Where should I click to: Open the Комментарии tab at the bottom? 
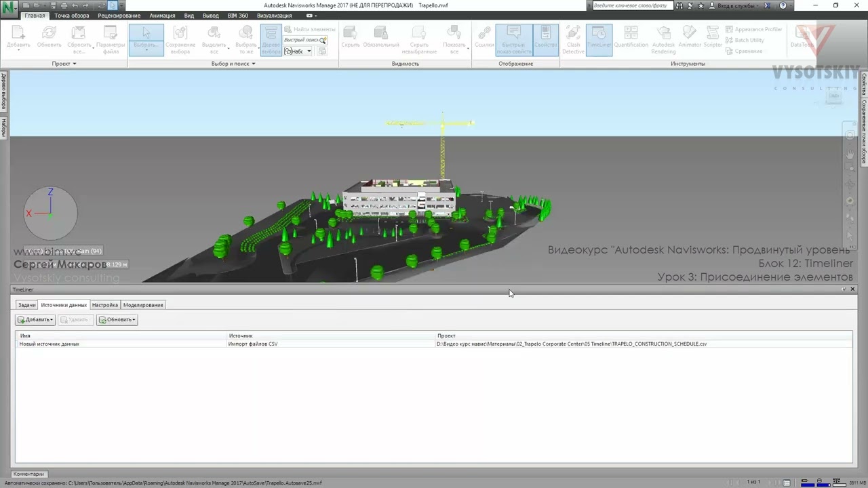click(x=28, y=474)
